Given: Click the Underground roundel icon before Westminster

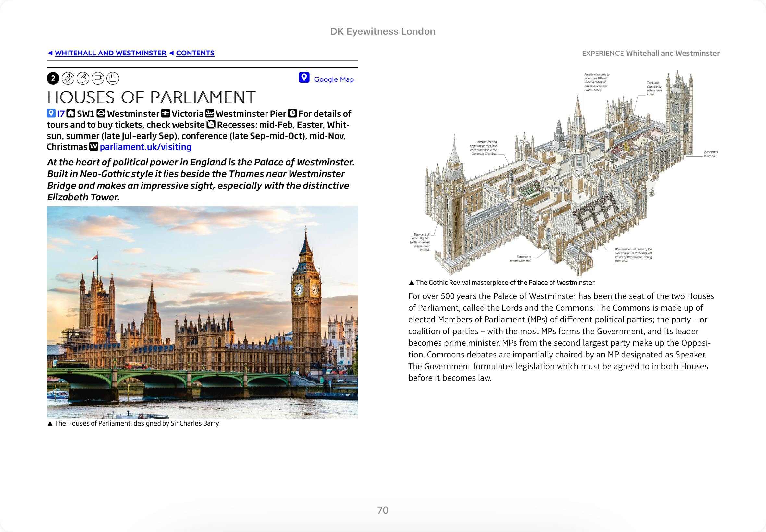Looking at the screenshot, I should pyautogui.click(x=101, y=113).
